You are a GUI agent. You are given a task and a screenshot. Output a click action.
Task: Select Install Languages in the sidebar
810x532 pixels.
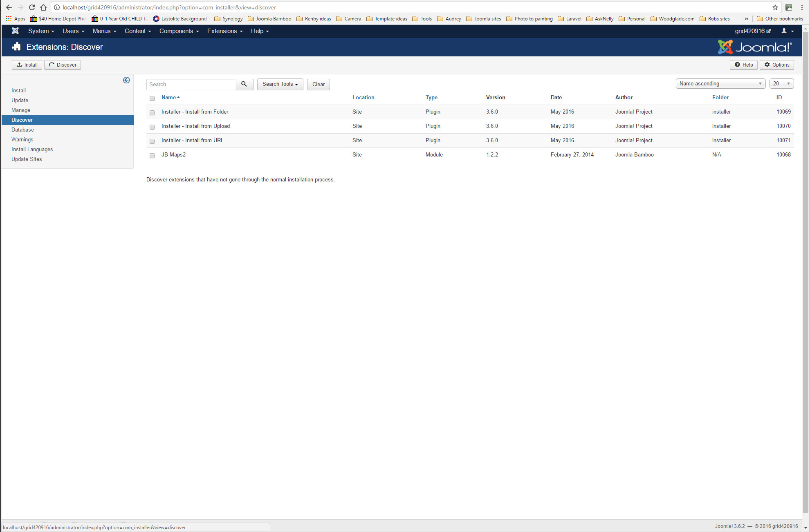click(x=32, y=149)
